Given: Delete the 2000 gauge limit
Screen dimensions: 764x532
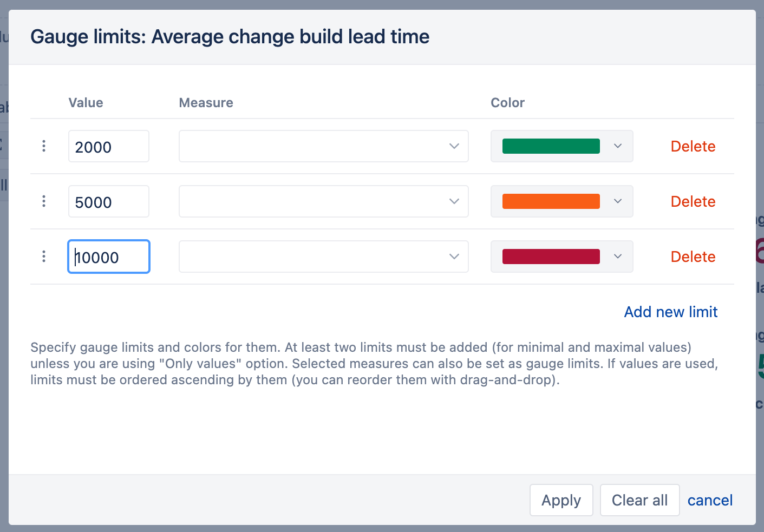Looking at the screenshot, I should [693, 146].
